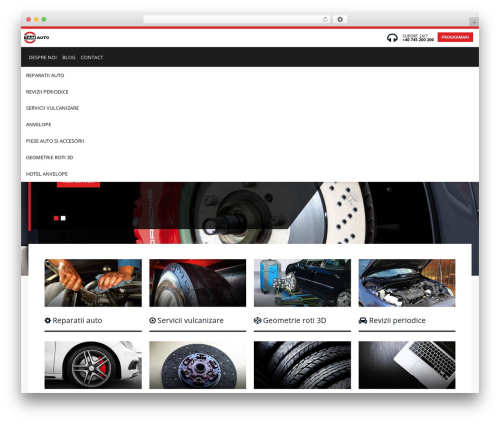Select PIESE AUTO SI ACCESORII menu entry
The width and height of the screenshot is (500, 423).
click(55, 141)
